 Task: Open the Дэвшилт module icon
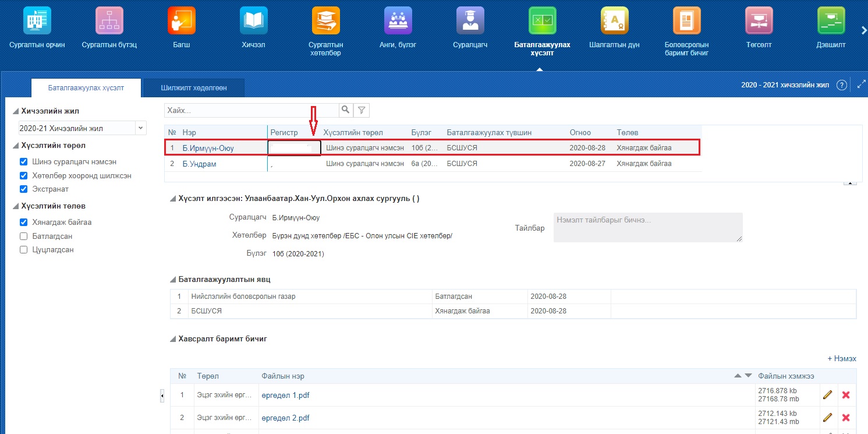pos(831,21)
